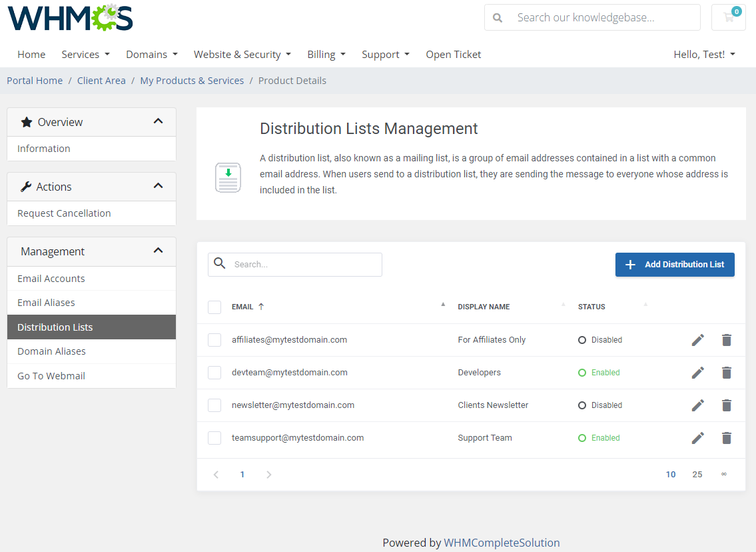
Task: Open the Services dropdown menu
Action: point(85,55)
